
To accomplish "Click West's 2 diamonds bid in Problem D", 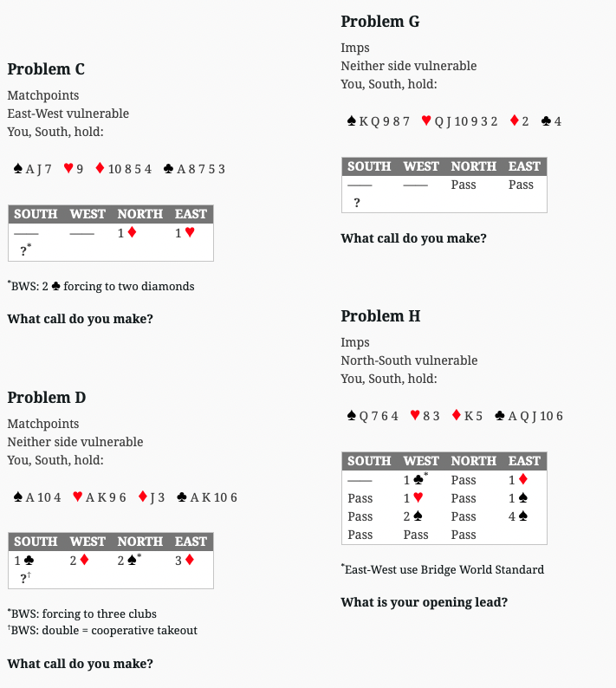I will coord(79,561).
